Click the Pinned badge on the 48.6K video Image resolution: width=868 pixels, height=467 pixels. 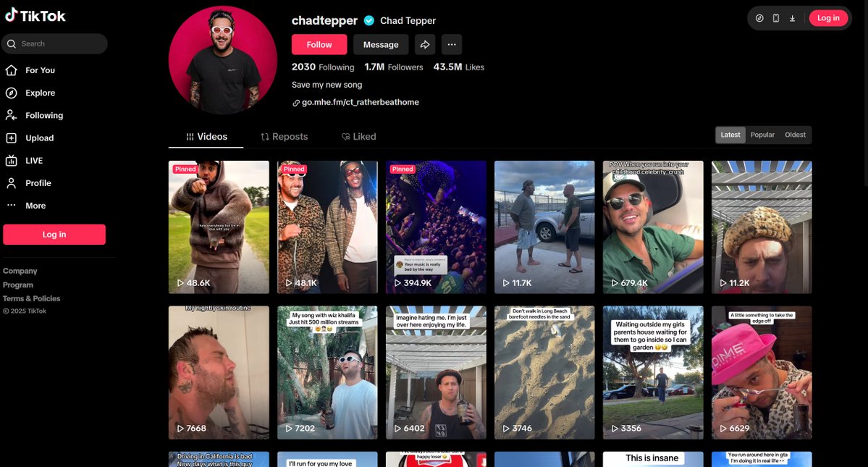[x=185, y=169]
